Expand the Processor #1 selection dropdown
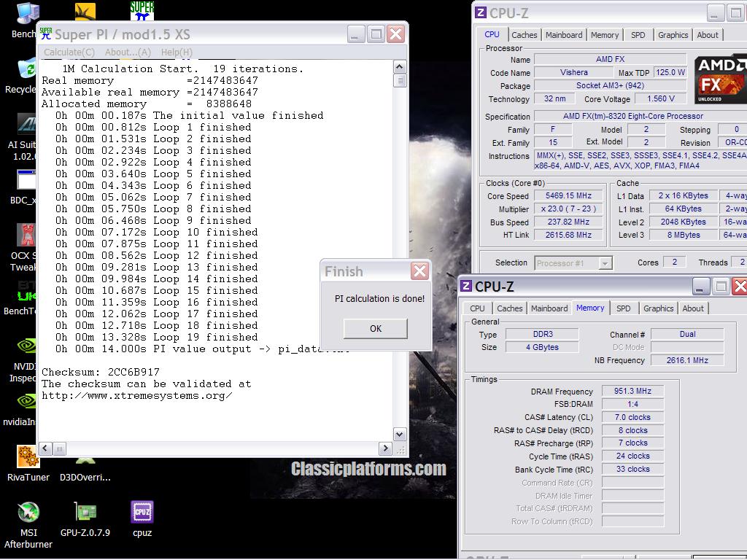 coord(605,262)
